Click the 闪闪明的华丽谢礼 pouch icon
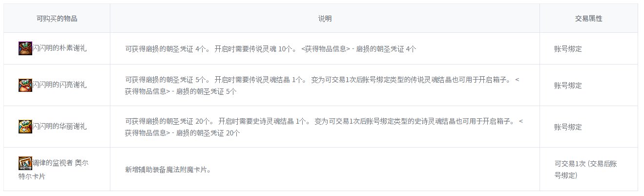Image resolution: width=644 pixels, height=196 pixels. point(25,127)
